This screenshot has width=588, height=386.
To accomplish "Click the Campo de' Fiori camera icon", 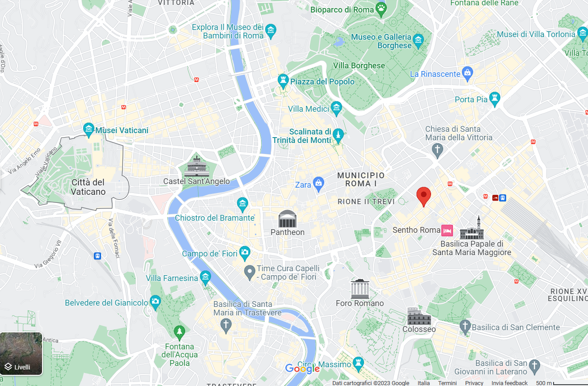I will point(244,253).
